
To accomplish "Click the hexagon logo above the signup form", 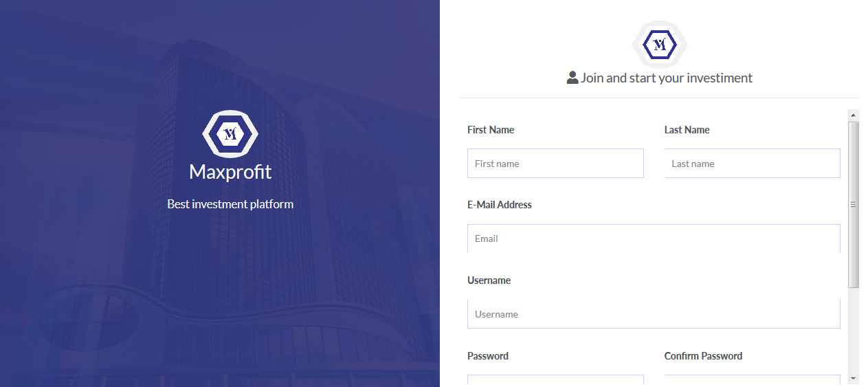I will point(660,45).
